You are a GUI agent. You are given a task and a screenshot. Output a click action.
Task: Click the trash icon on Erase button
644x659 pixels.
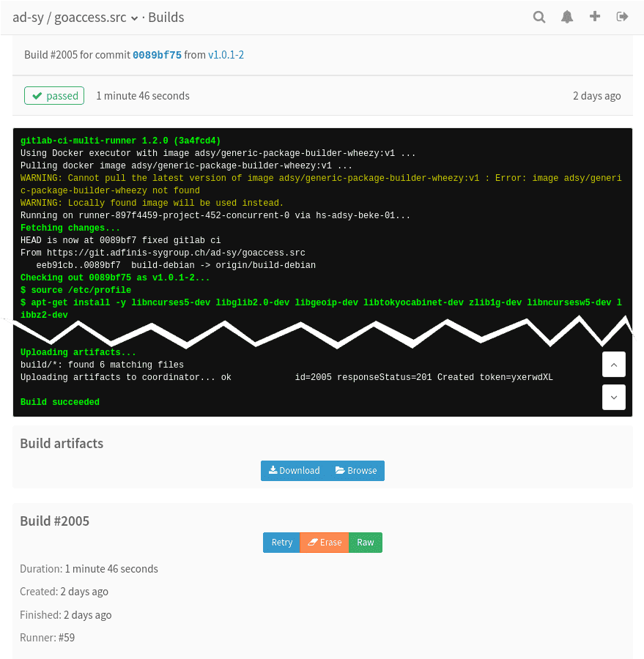314,543
